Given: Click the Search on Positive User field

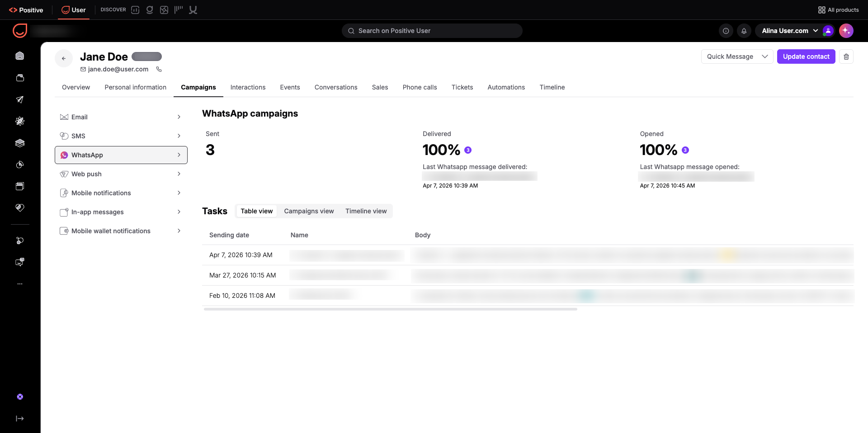Looking at the screenshot, I should (432, 31).
